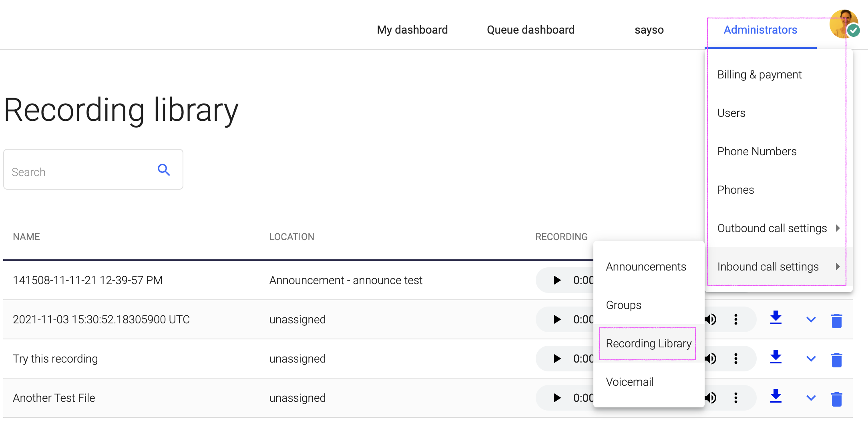
Task: Click inside the Search field
Action: [x=72, y=171]
